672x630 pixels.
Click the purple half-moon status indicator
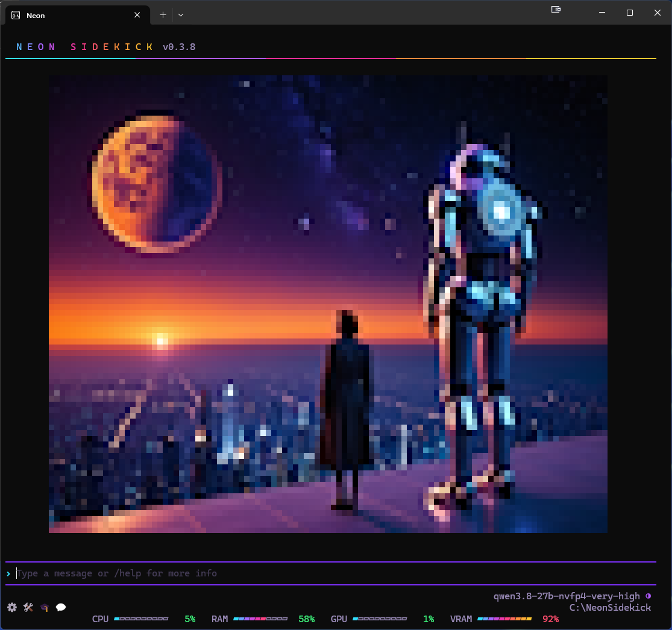click(x=648, y=596)
